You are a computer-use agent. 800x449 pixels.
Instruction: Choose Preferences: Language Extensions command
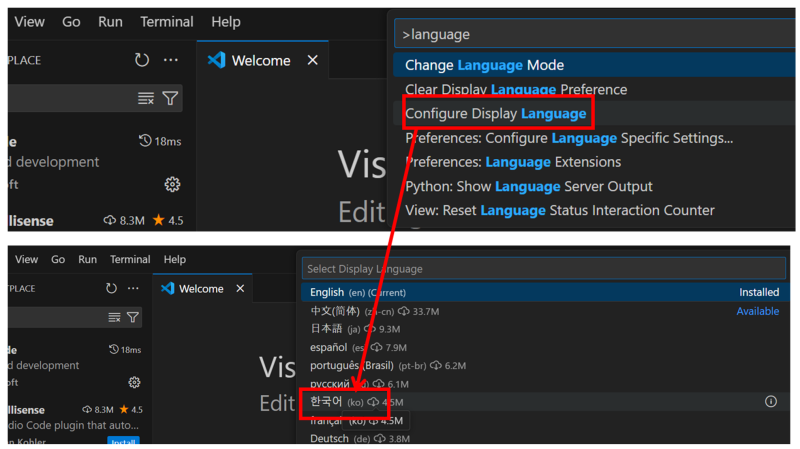tap(594, 162)
